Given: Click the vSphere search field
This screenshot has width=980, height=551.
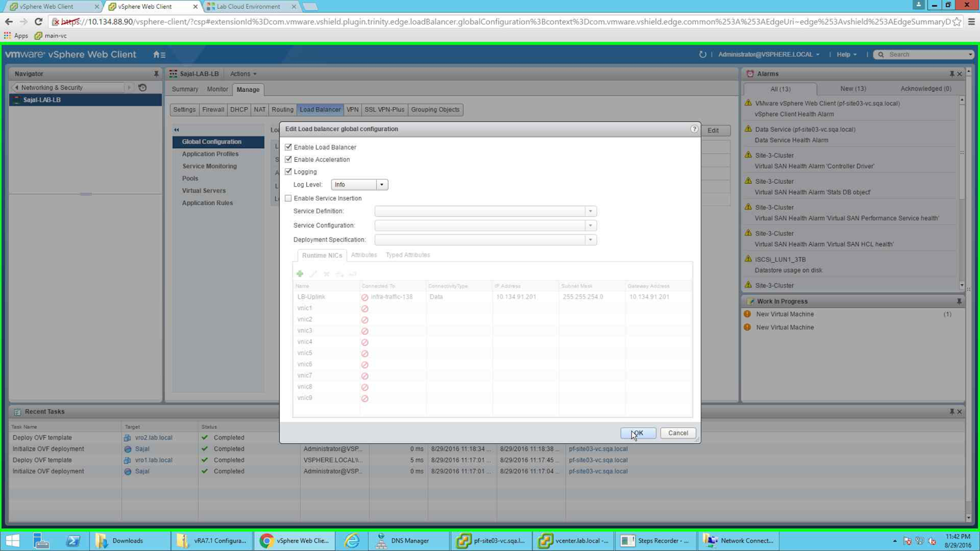Looking at the screenshot, I should pyautogui.click(x=929, y=54).
